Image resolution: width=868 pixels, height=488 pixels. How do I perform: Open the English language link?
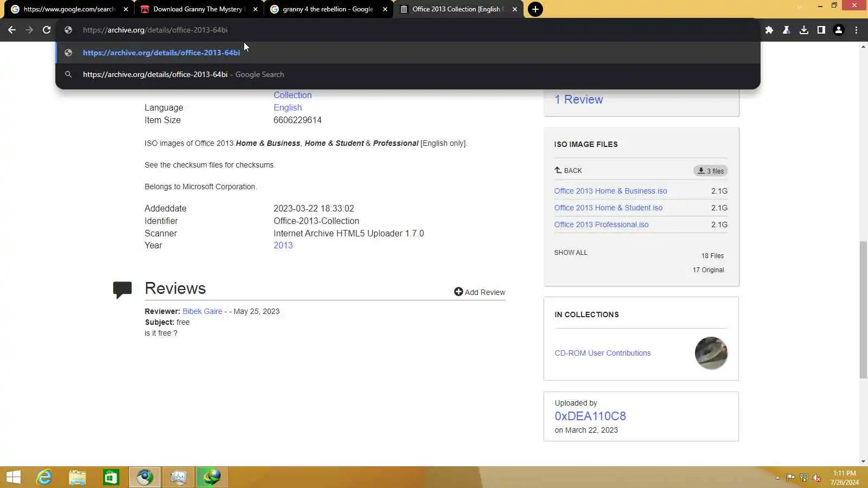pyautogui.click(x=288, y=107)
